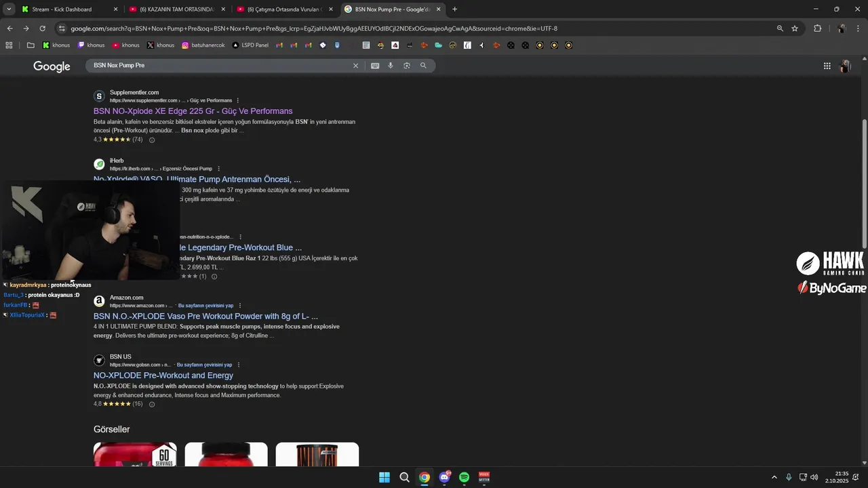868x488 pixels.
Task: Open Legendary Pre-Workout Blue result
Action: [241, 248]
